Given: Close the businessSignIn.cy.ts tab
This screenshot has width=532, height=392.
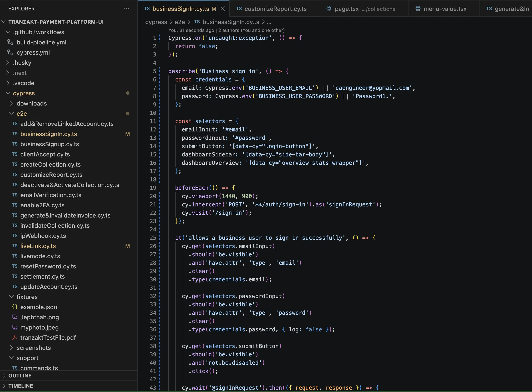Looking at the screenshot, I should click(x=223, y=9).
